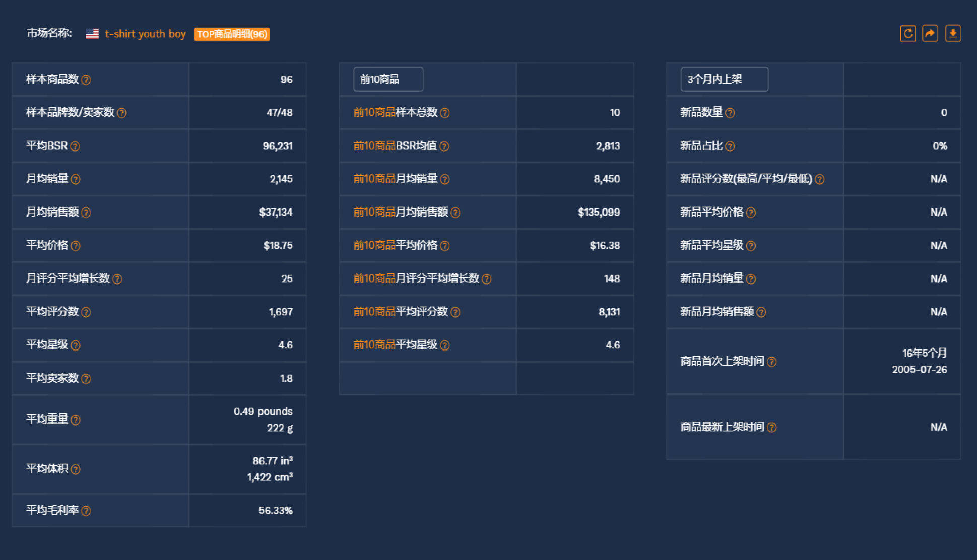
Task: Click help icon next to 平均毛利率
Action: 86,511
